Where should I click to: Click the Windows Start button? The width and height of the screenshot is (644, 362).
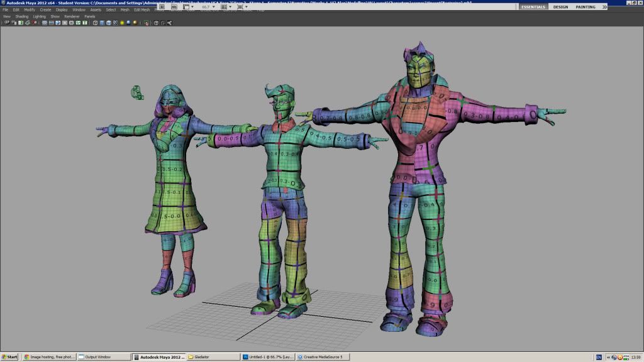click(x=10, y=357)
